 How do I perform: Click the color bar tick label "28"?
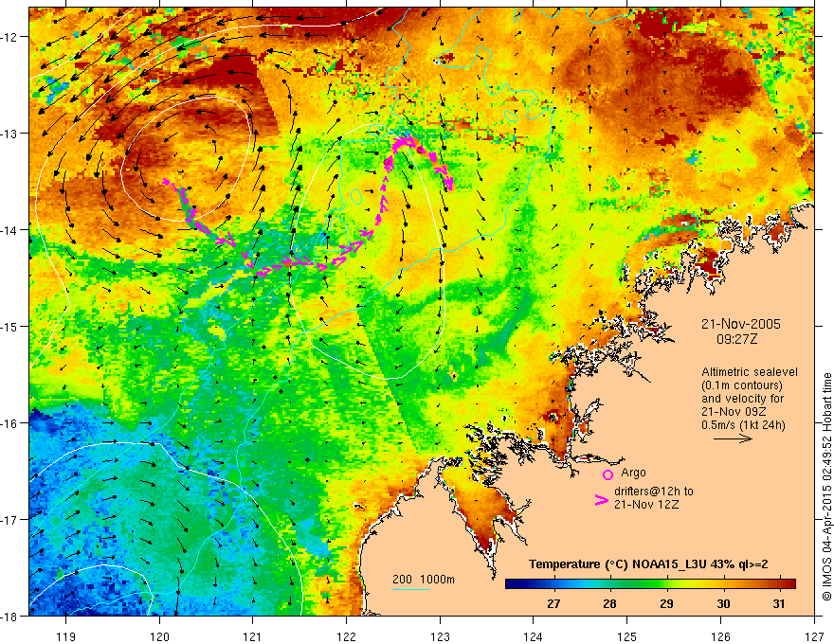coord(610,603)
